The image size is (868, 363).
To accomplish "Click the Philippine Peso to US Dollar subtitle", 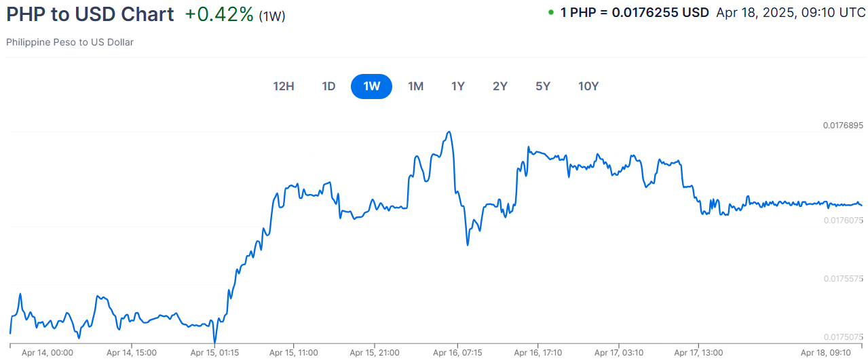I will point(70,42).
